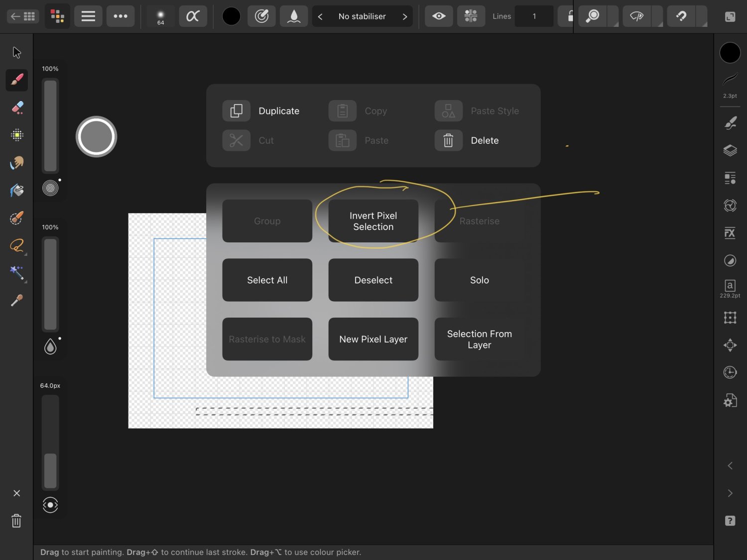Select the Erase Brush tool

[x=16, y=108]
